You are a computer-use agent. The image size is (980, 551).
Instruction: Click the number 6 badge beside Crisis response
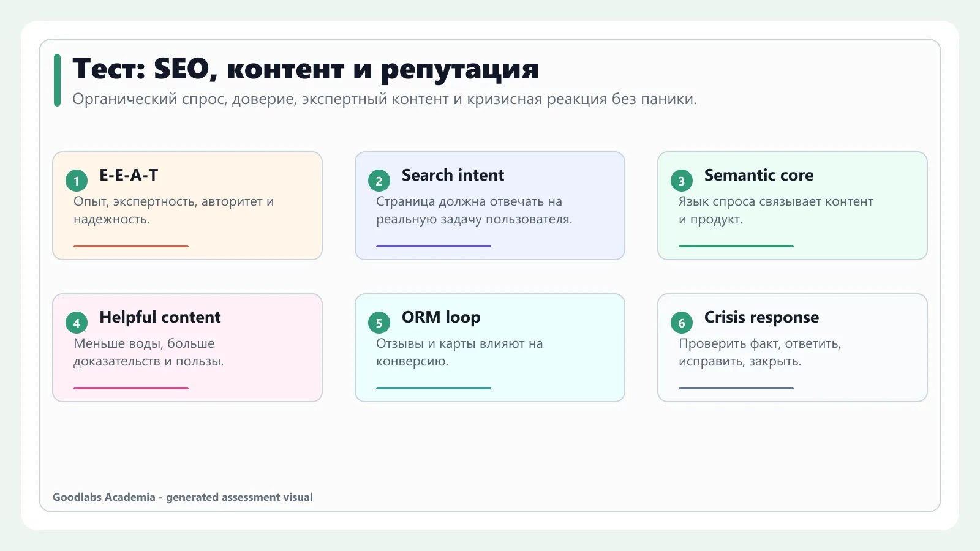point(682,323)
